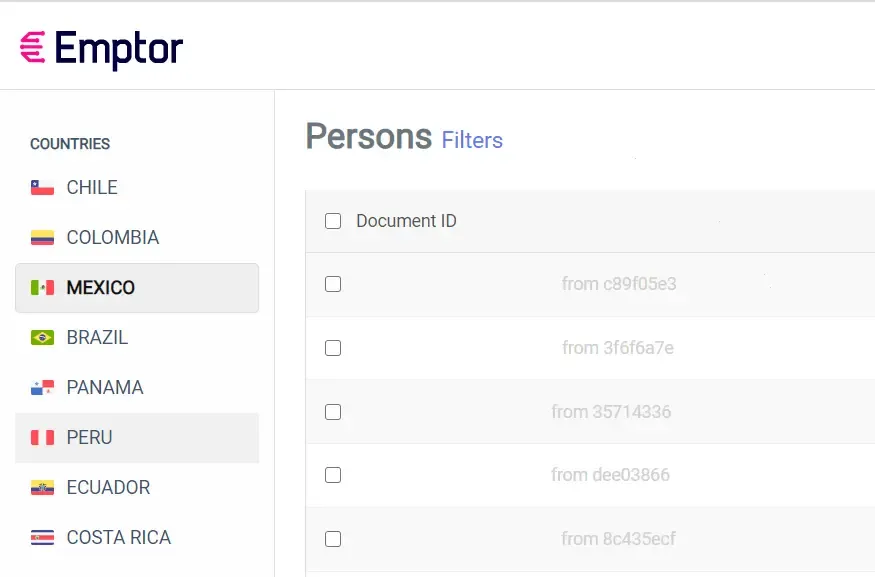Screen dimensions: 875x577
Task: Check the checkbox next to dee03866
Action: pos(333,475)
